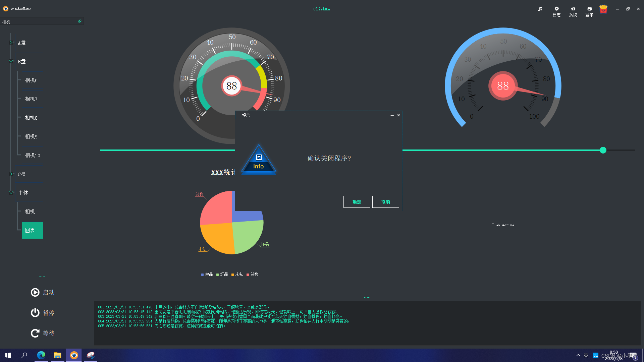This screenshot has height=362, width=644.
Task: Expand the A盘 tree node
Action: pyautogui.click(x=11, y=43)
